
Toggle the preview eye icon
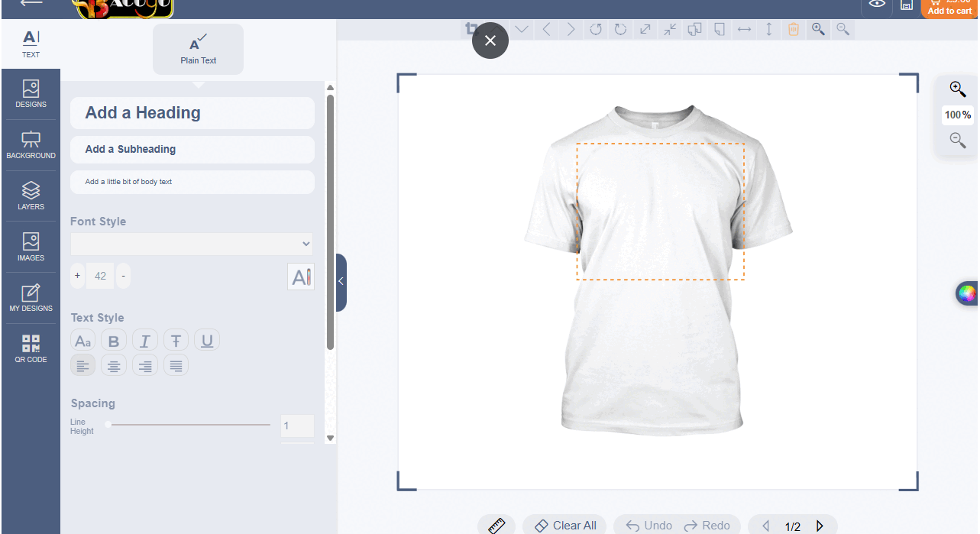click(x=877, y=5)
